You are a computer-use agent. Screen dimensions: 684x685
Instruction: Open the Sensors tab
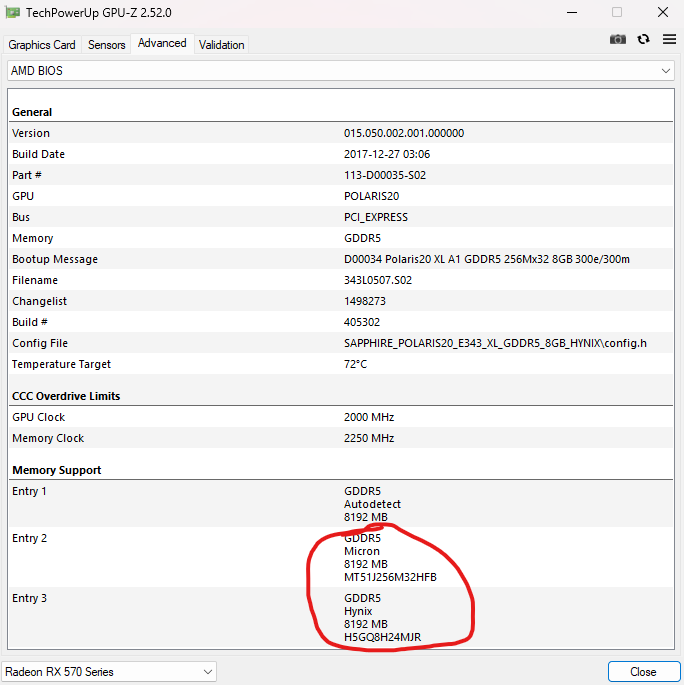pos(107,45)
